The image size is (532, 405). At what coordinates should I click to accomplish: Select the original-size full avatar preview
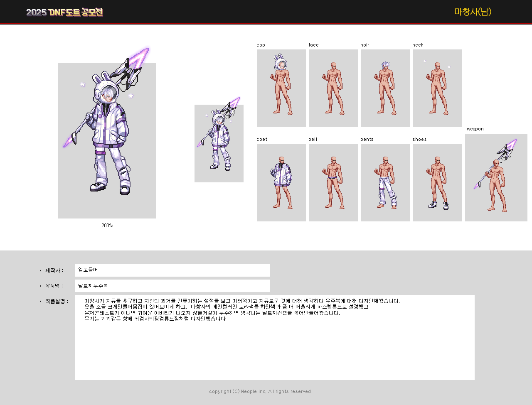219,143
